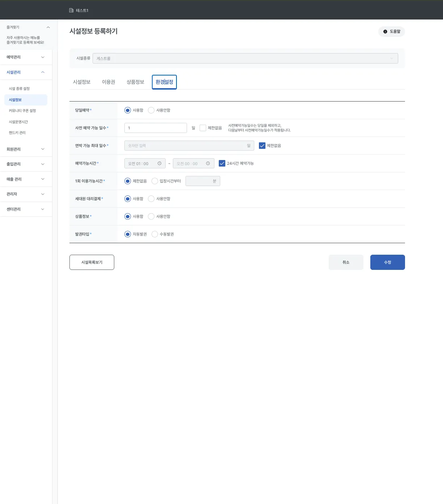The width and height of the screenshot is (443, 504).
Task: Expand the 센터관리 menu
Action: [x=26, y=209]
